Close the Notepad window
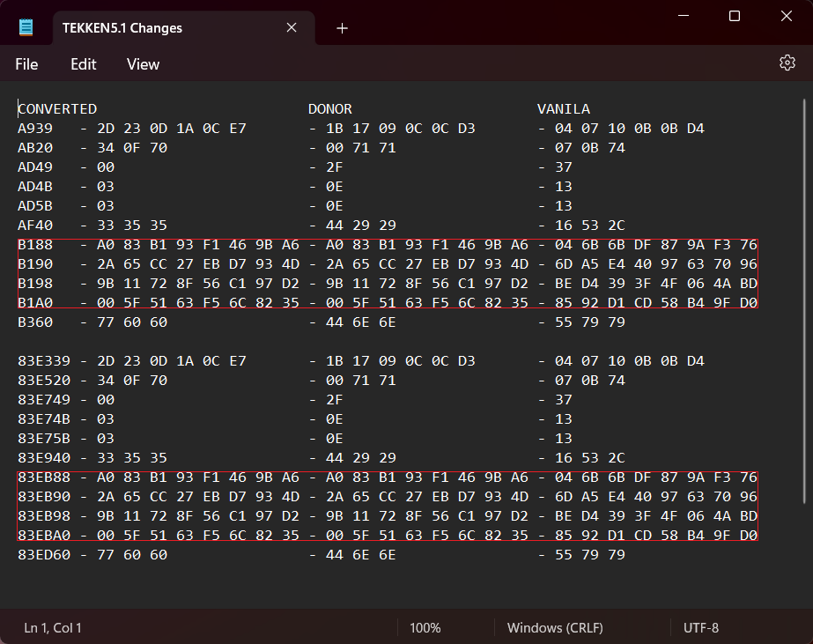Screen dimensions: 813x644 786,16
